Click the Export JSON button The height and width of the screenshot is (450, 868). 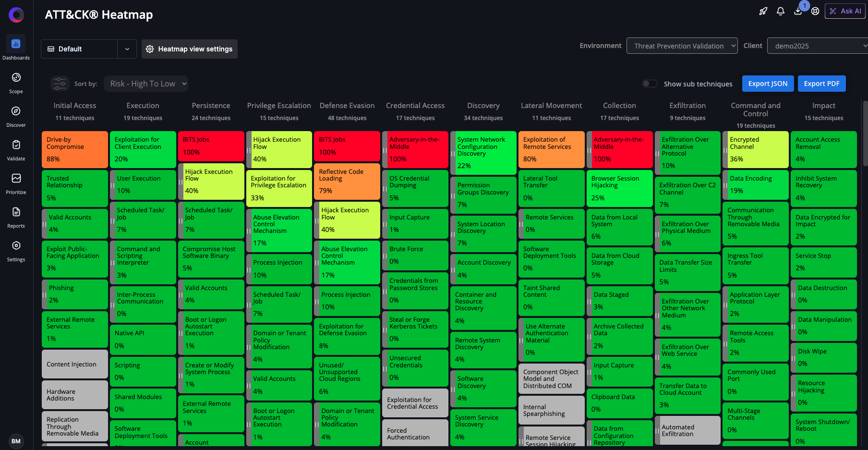[x=768, y=84]
